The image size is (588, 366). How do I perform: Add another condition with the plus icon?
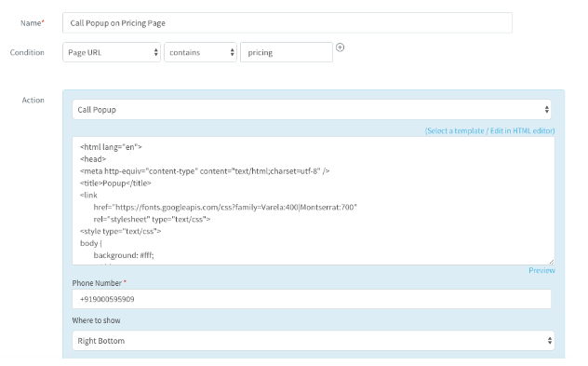point(340,47)
